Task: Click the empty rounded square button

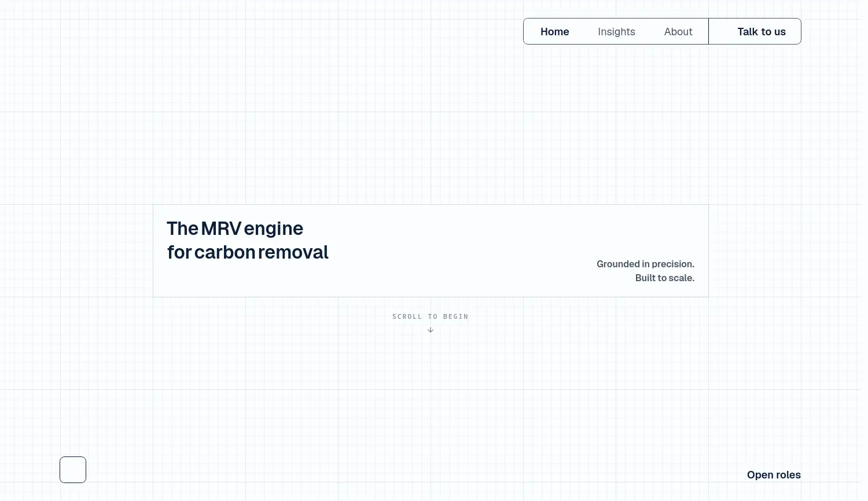Action: 73,470
